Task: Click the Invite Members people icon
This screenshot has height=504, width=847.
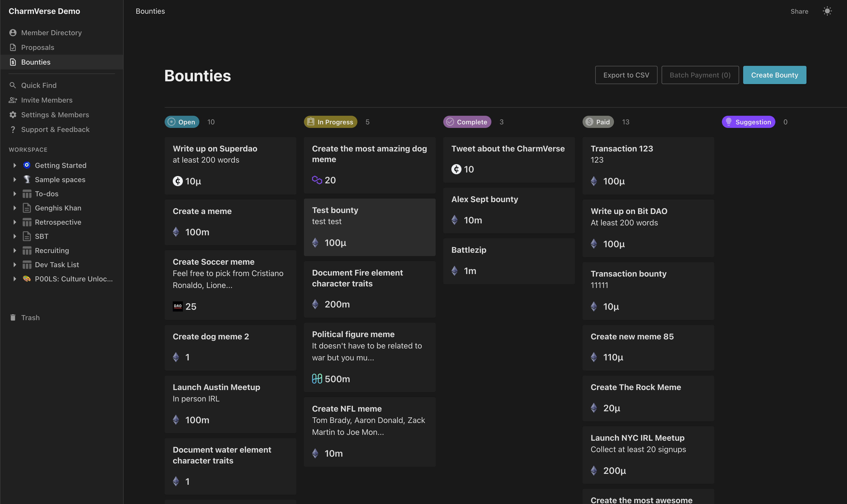Action: [13, 100]
